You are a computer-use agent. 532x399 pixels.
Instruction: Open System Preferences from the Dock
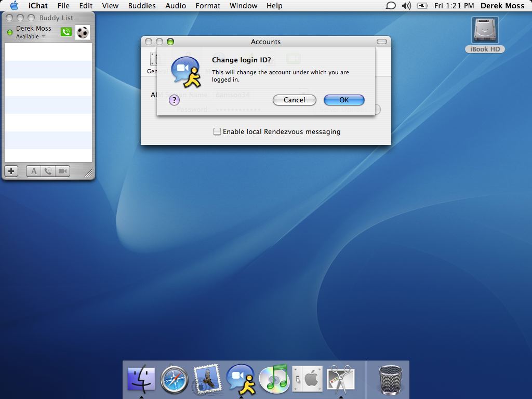tap(308, 379)
